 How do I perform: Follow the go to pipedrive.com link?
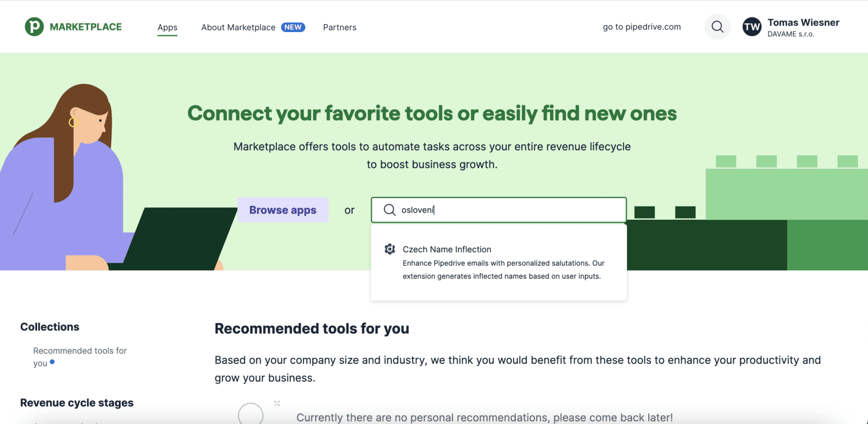tap(642, 27)
